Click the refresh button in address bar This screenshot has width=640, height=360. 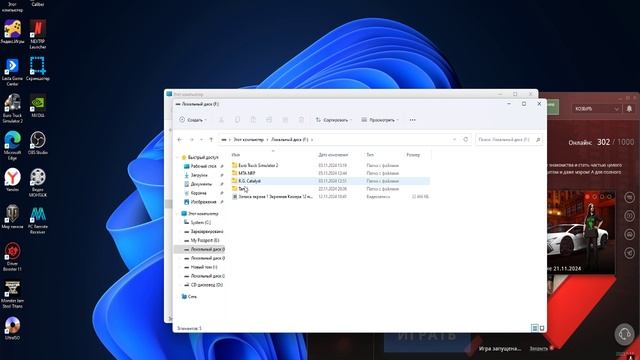click(x=466, y=140)
